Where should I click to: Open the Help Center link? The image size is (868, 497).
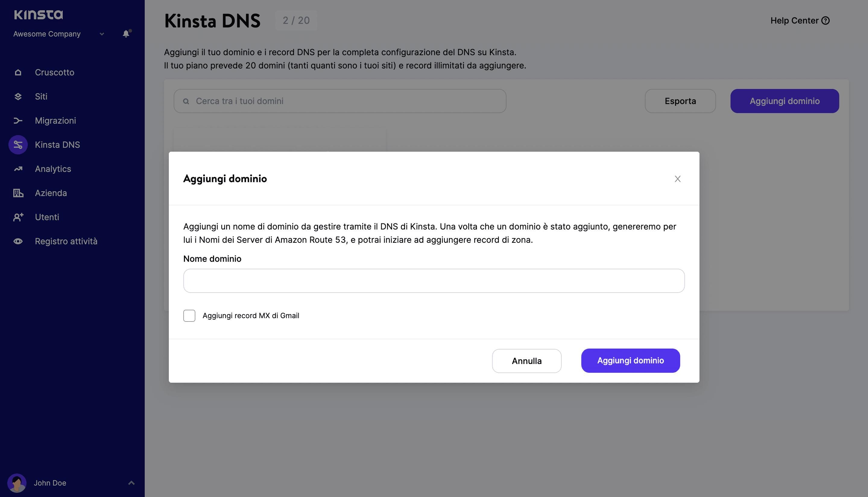(x=800, y=21)
